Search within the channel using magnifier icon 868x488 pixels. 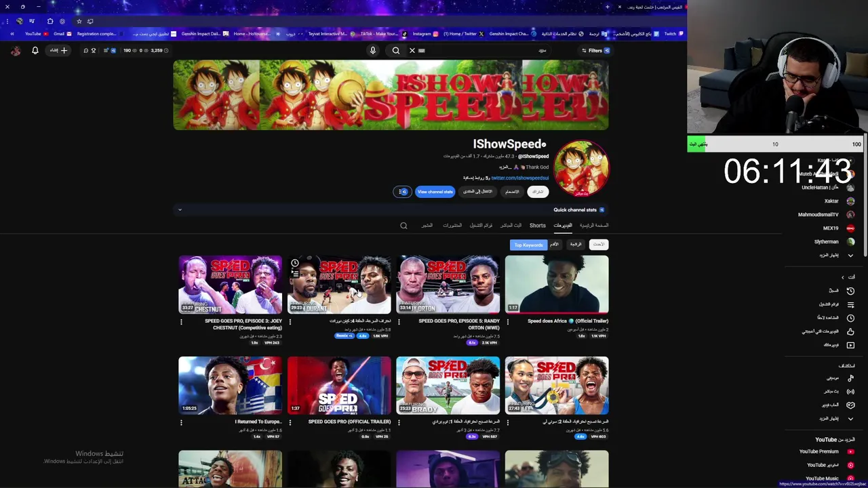click(x=403, y=226)
